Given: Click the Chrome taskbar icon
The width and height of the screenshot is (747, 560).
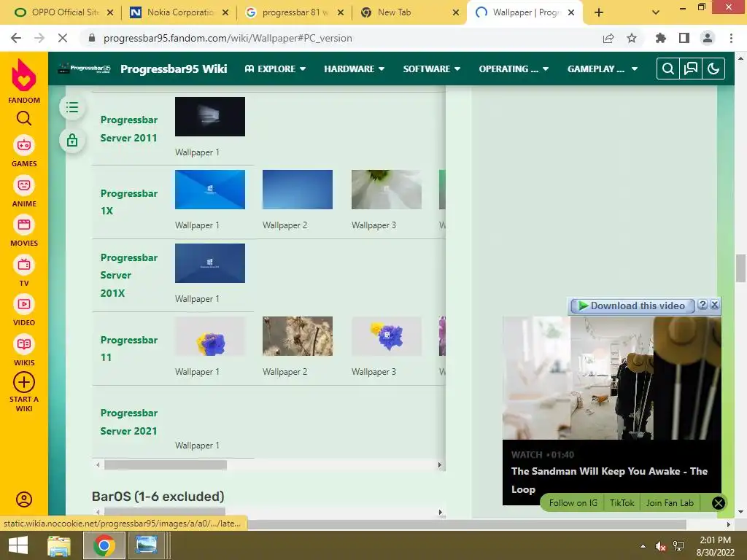Looking at the screenshot, I should coord(104,545).
